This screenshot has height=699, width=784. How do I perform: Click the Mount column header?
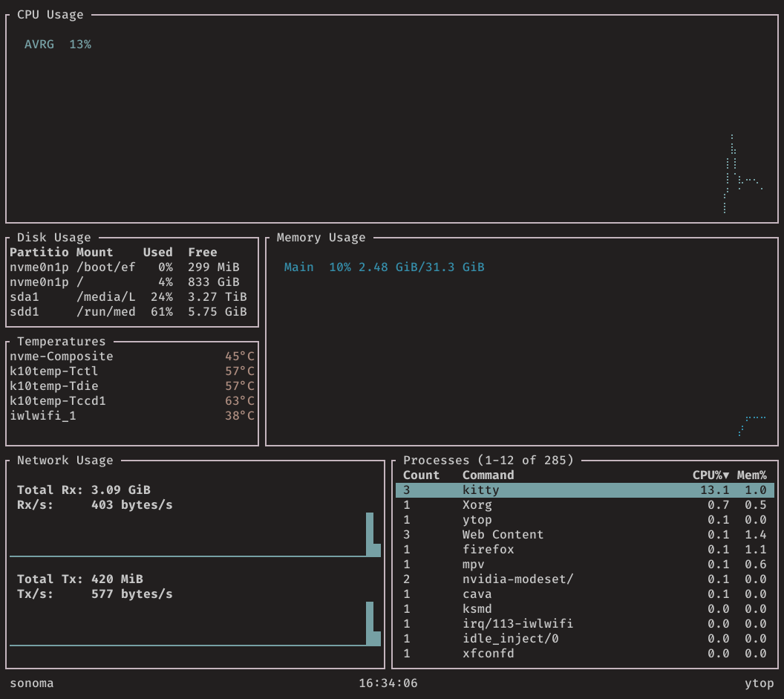(x=94, y=252)
